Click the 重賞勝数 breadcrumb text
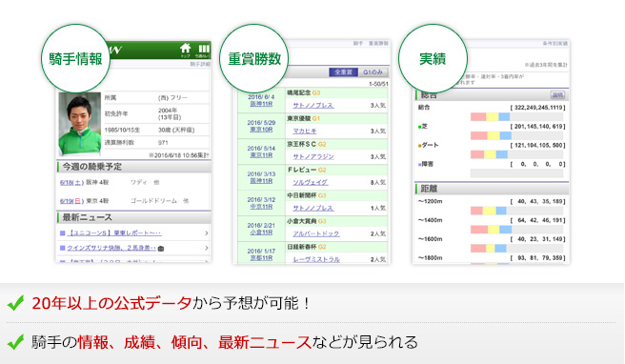 [x=378, y=43]
